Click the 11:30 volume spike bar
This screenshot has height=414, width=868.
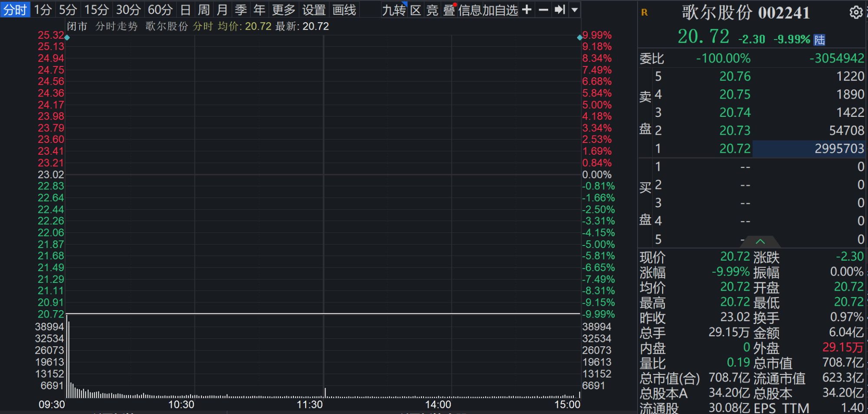point(325,393)
